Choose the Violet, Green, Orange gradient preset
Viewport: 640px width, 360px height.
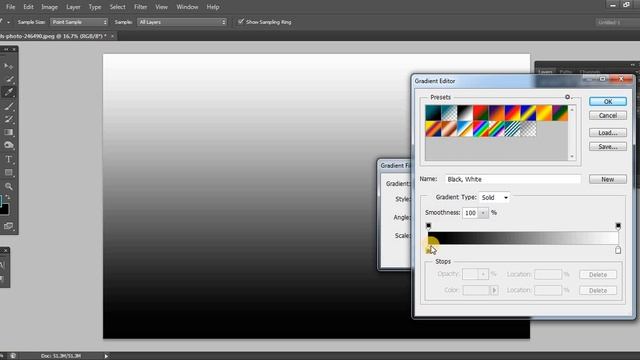560,113
